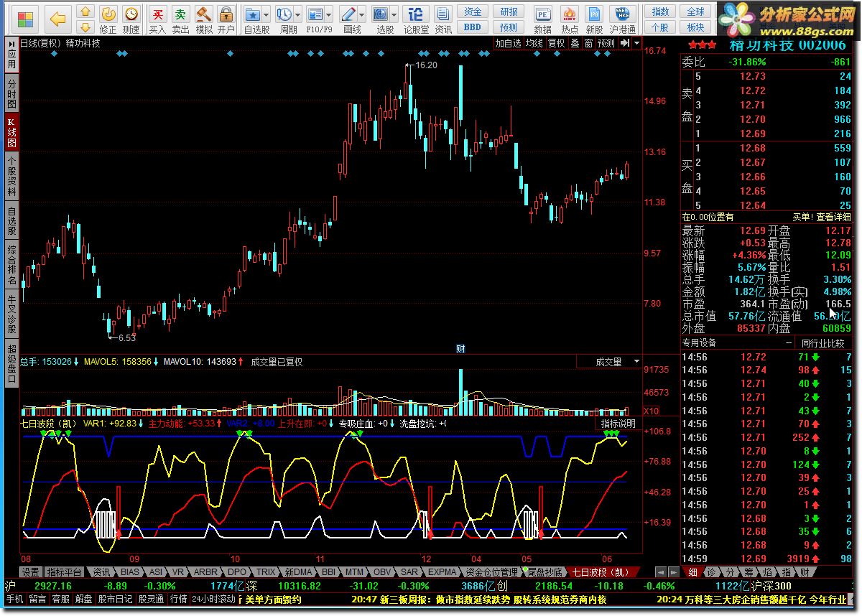Open 综合排名 sidebar tab
The width and height of the screenshot is (862, 616).
click(11, 264)
